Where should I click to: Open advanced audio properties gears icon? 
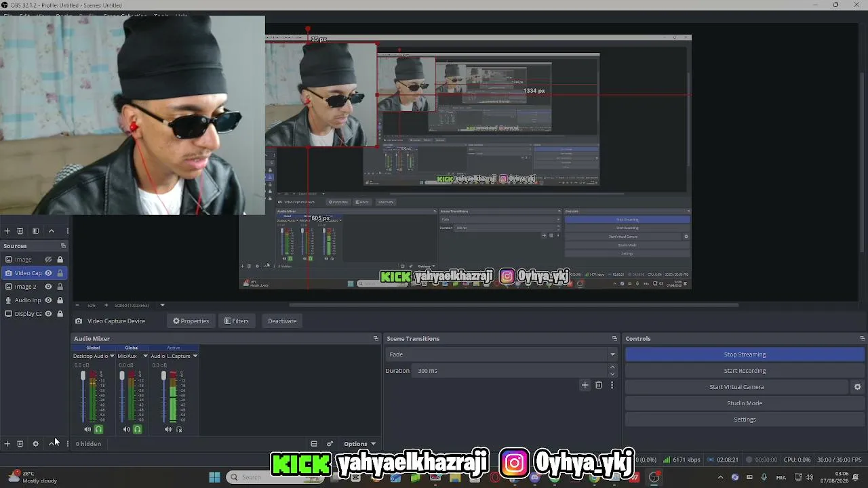330,444
